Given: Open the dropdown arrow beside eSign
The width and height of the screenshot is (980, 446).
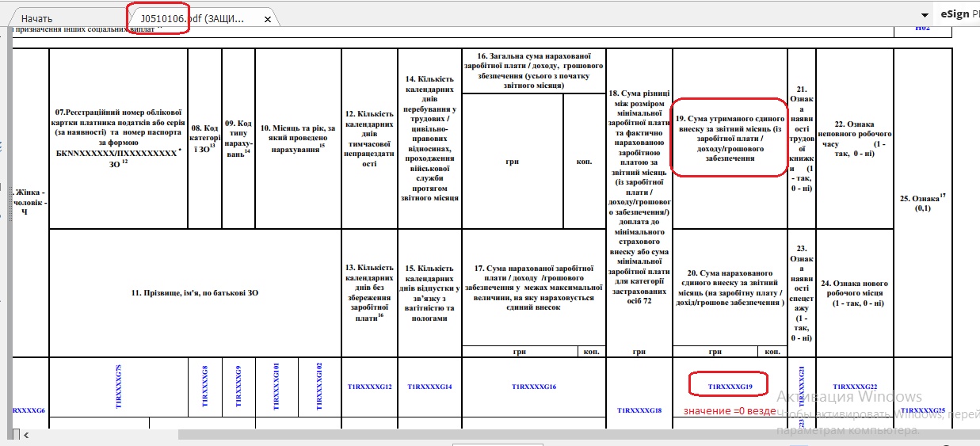Looking at the screenshot, I should (925, 15).
